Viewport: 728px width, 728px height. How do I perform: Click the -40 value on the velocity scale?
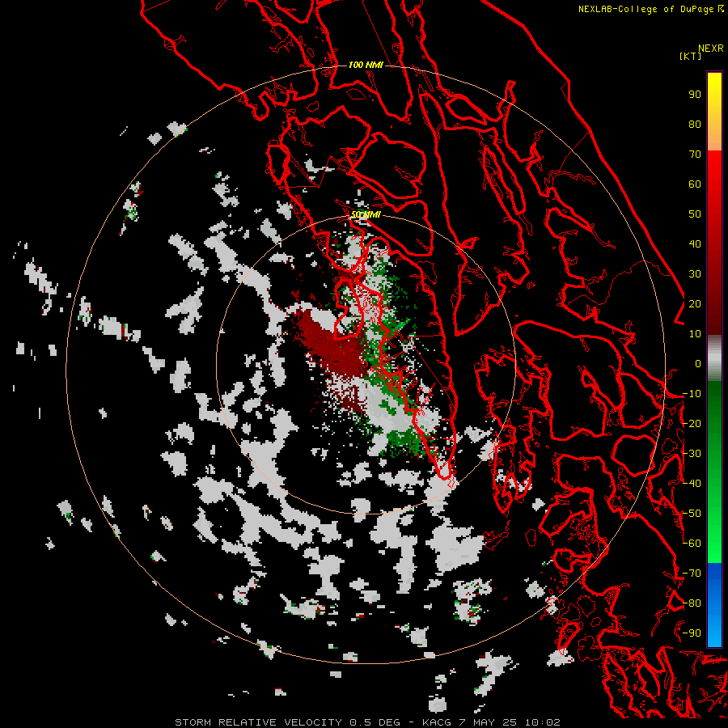point(692,484)
